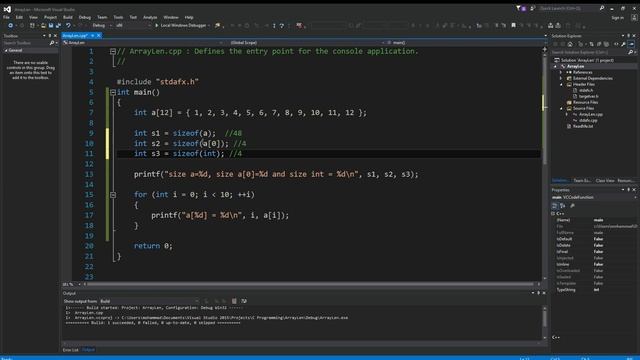Screen dimensions: 640x360
Task: Select stdafx.h in Header Files
Action: point(586,90)
